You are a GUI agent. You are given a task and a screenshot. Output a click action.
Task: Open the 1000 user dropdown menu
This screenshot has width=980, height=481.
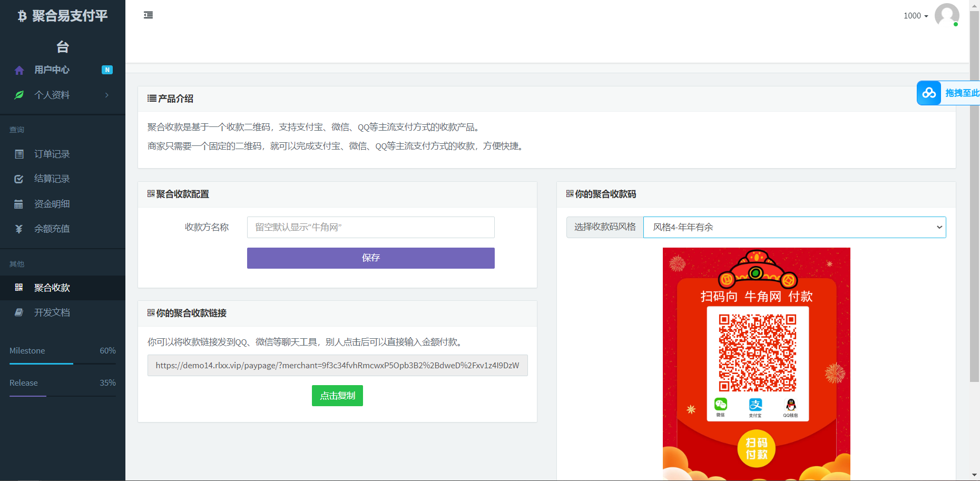[x=916, y=16]
